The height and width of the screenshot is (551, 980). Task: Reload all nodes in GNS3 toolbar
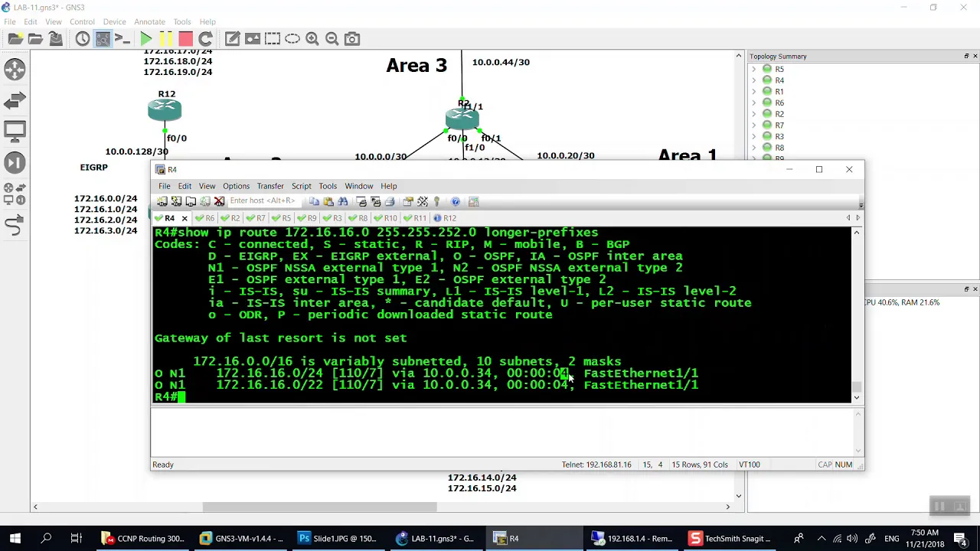[205, 39]
